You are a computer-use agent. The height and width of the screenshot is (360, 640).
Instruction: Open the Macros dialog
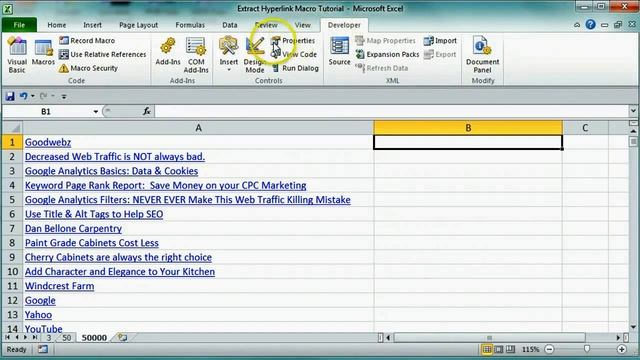pyautogui.click(x=43, y=52)
